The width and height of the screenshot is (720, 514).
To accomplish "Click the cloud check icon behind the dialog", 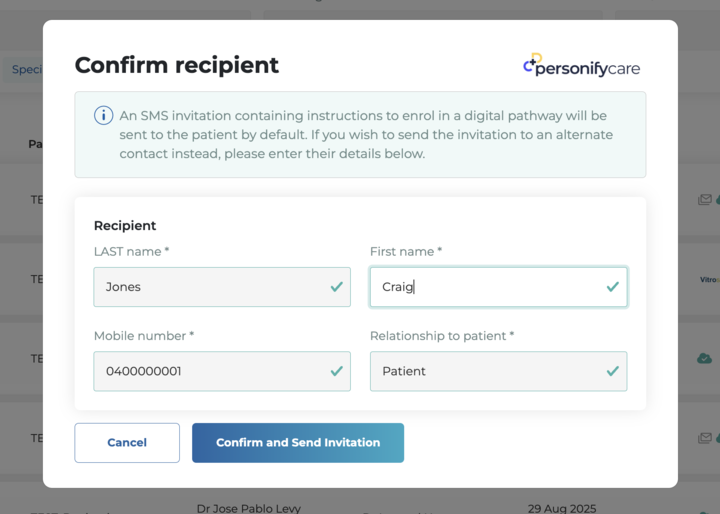I will point(704,358).
